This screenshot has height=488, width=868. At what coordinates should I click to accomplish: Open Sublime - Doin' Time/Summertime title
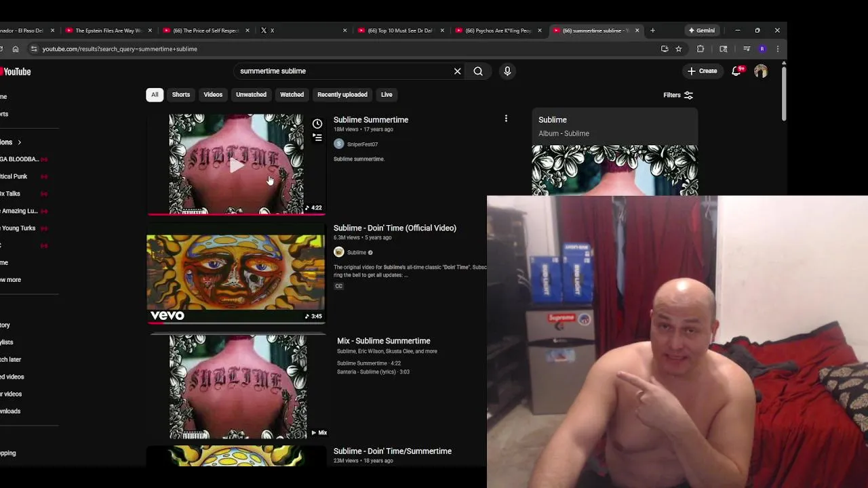pyautogui.click(x=393, y=451)
